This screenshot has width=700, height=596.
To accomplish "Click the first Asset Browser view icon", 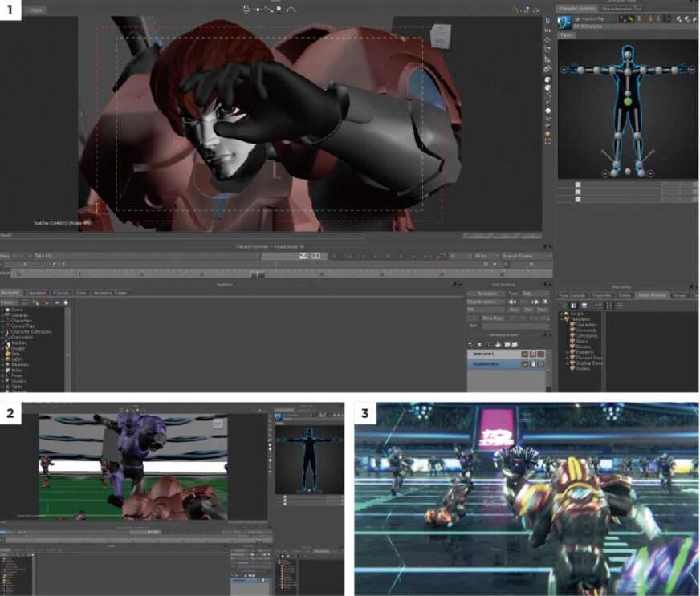I will tap(574, 306).
